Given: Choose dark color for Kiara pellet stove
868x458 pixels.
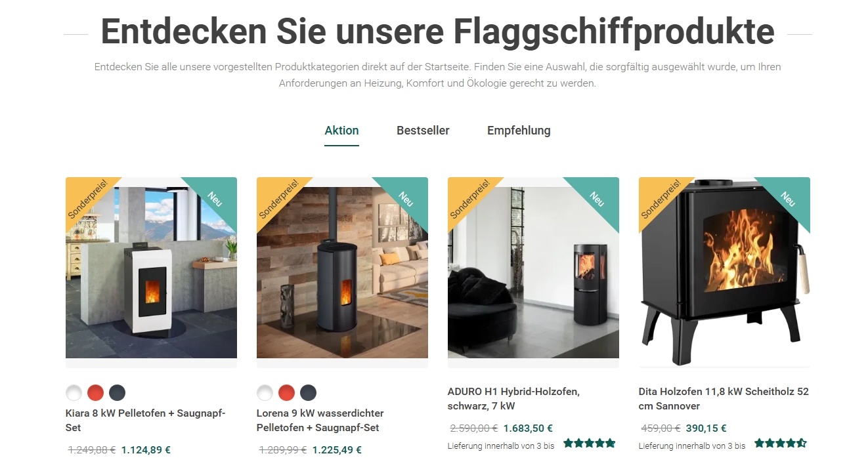Looking at the screenshot, I should [x=117, y=393].
